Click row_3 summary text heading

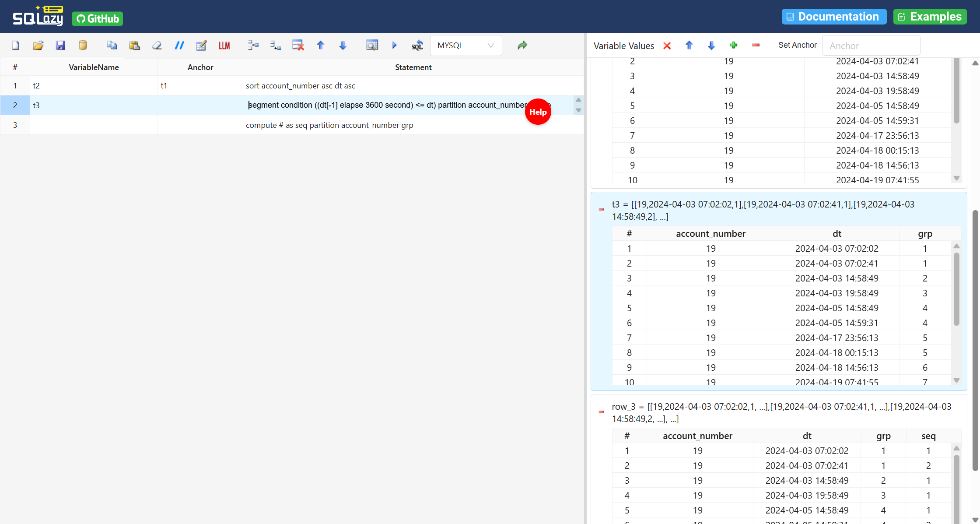[781, 413]
